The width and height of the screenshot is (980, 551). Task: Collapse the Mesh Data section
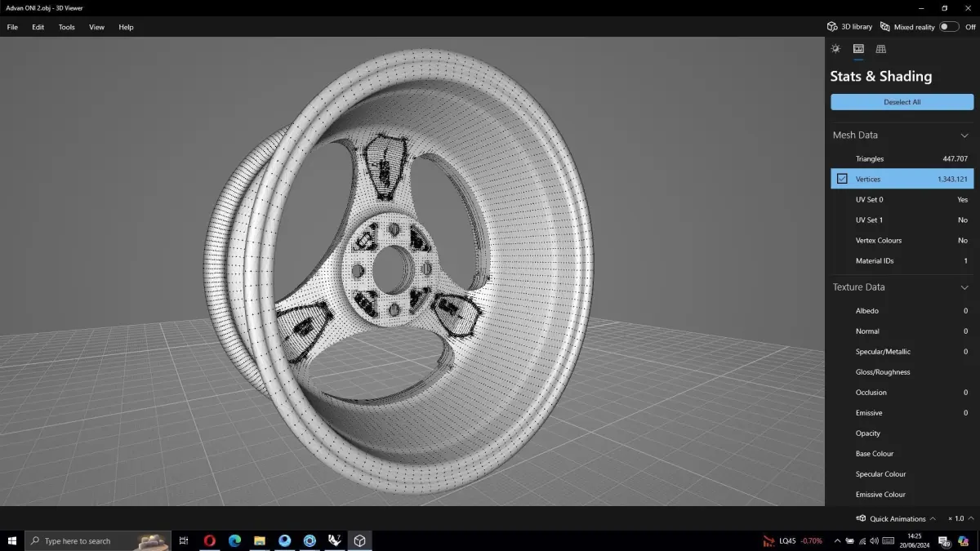964,136
